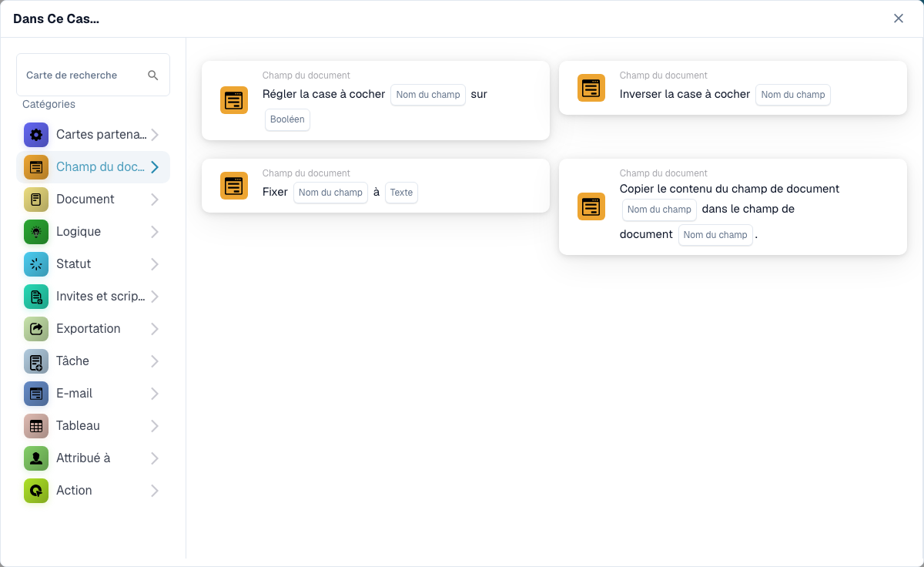This screenshot has height=567, width=924.
Task: Click the Exportation share icon
Action: coord(36,329)
